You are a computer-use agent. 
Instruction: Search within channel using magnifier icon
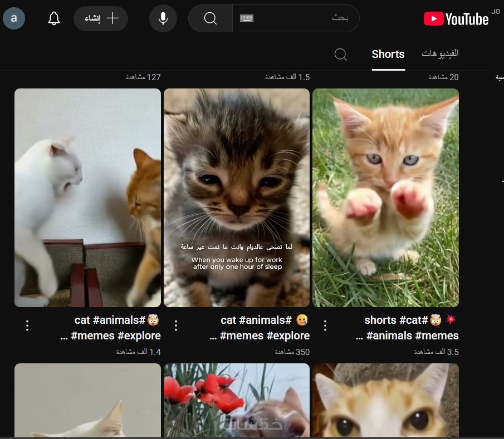tap(340, 55)
